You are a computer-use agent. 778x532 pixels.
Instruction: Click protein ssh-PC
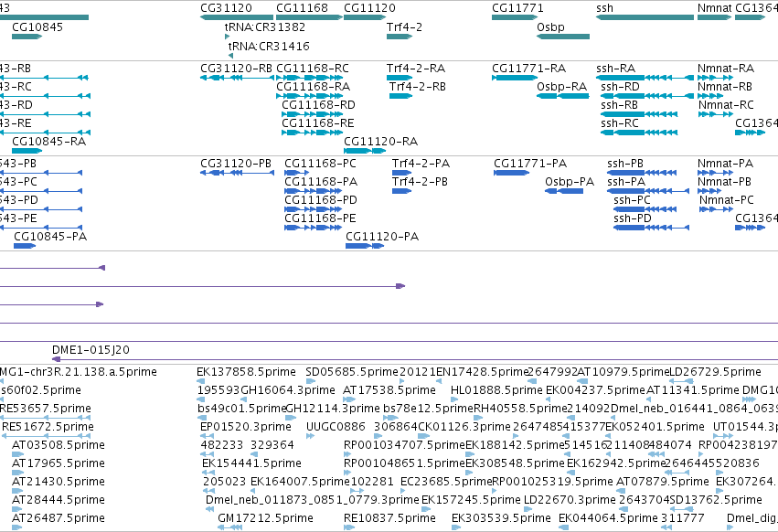(x=632, y=200)
